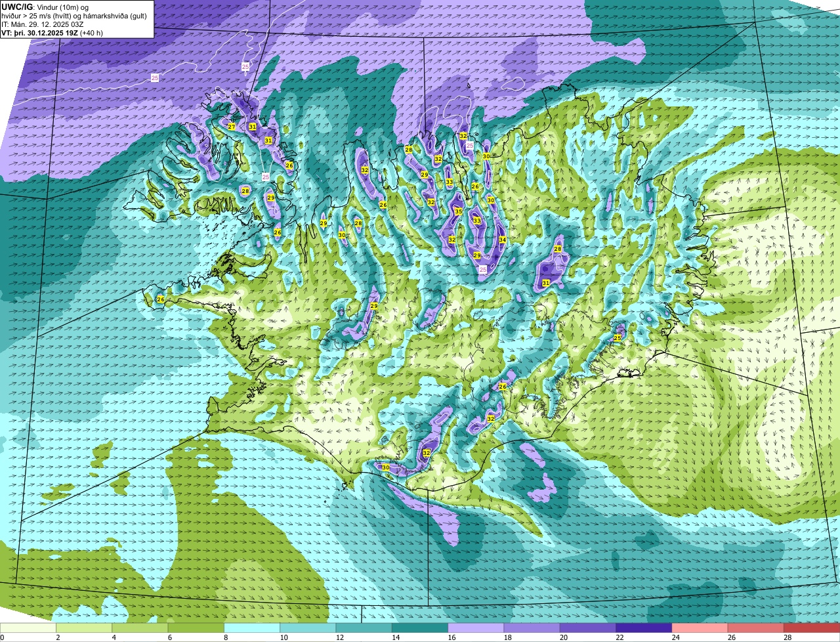840x642 pixels.
Task: Click the 20–22 color scale swatch
Action: 588,628
